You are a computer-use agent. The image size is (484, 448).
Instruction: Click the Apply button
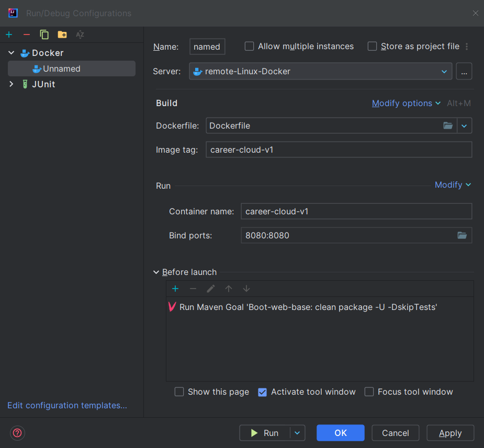pos(450,433)
